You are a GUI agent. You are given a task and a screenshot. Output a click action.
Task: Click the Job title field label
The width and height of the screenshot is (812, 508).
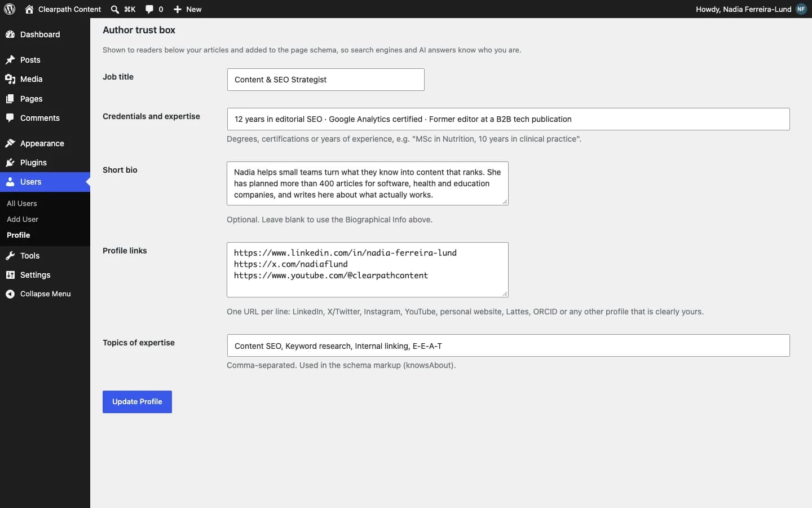click(118, 77)
